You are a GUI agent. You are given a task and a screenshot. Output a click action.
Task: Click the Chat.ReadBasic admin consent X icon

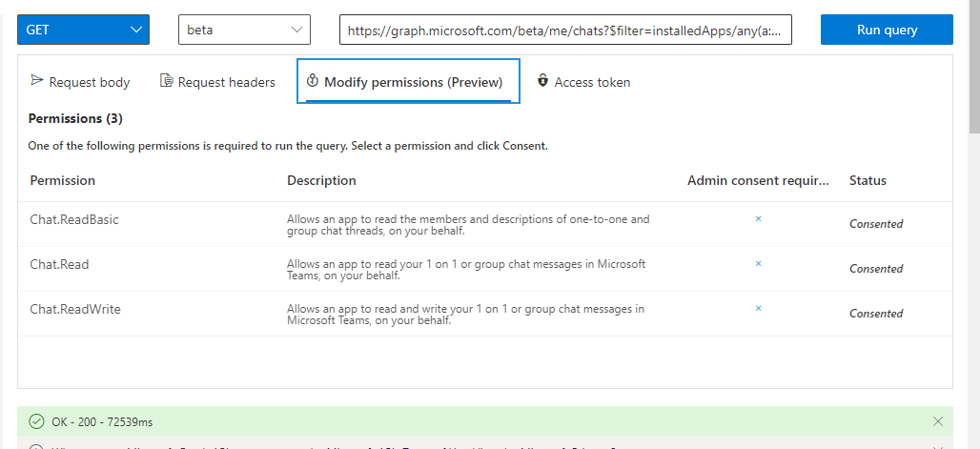[x=758, y=219]
